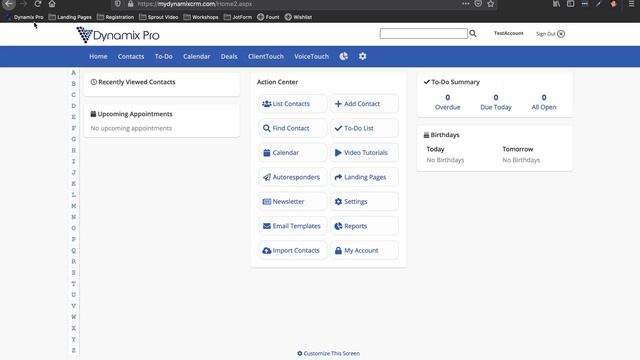Filter contacts by letter M
The image size is (640, 360).
click(73, 206)
